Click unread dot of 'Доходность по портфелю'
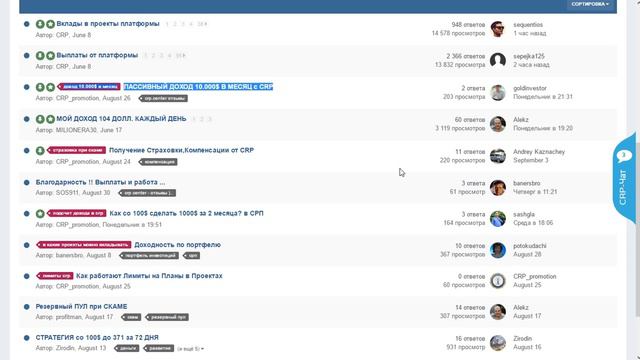The image size is (640, 360). tap(27, 245)
